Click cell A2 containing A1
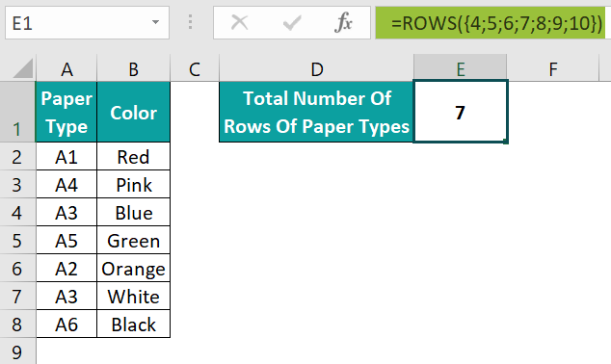The height and width of the screenshot is (364, 611). [66, 156]
